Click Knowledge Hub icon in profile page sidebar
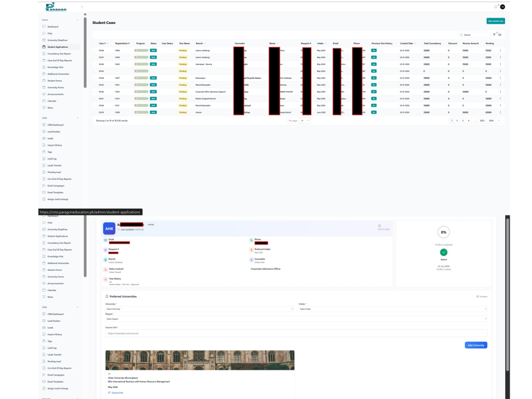This screenshot has width=532, height=399. pos(44,256)
